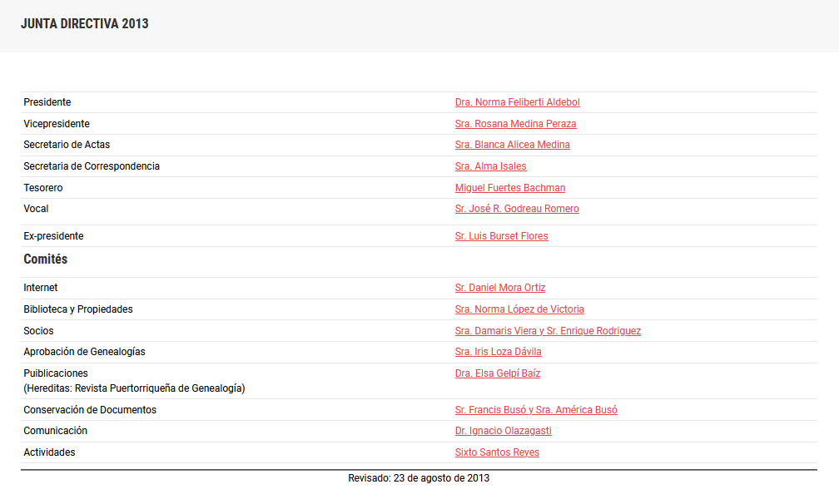The image size is (839, 504).
Task: Open Sra. Iris Loza Dávila's link
Action: 498,351
